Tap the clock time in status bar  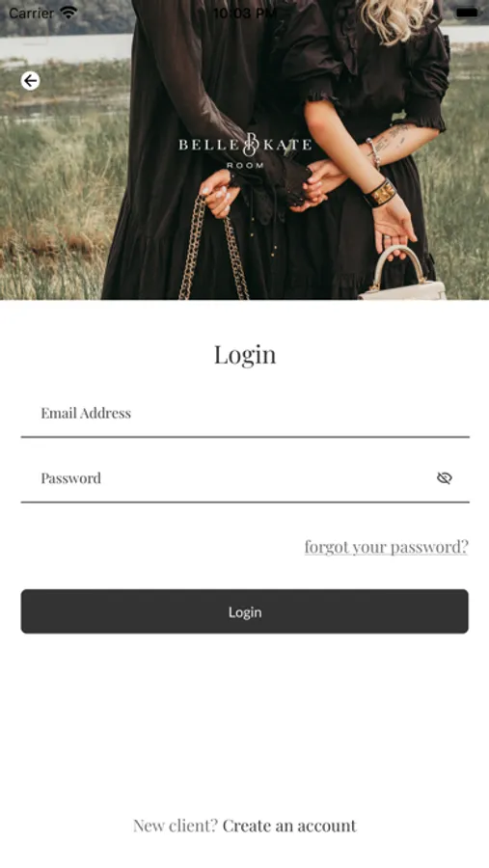(244, 13)
